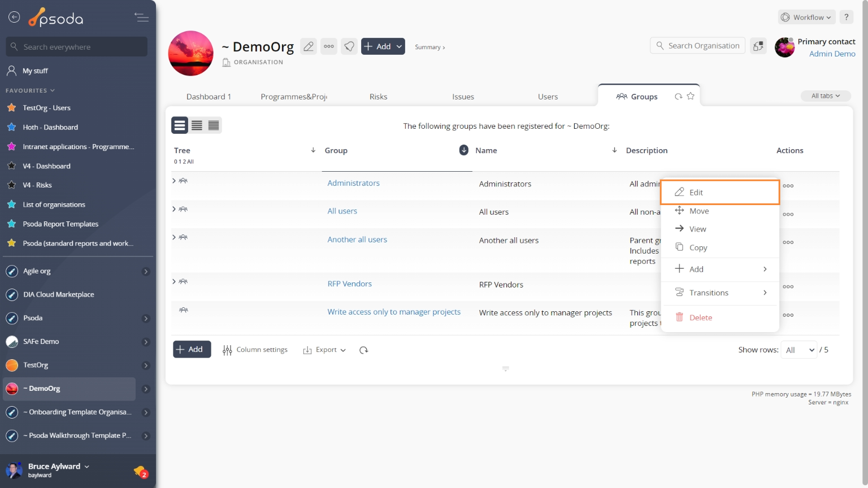Set tree level to 2
Image resolution: width=868 pixels, height=488 pixels.
tap(183, 162)
